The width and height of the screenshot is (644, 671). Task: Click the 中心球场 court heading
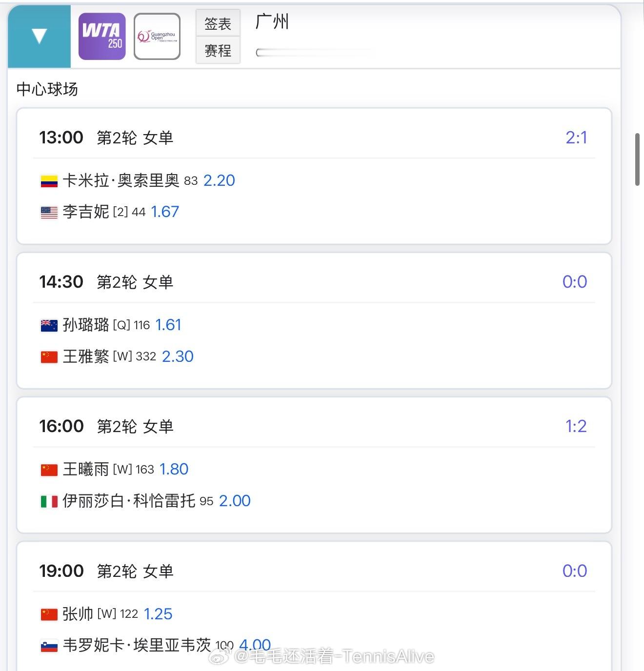coord(47,89)
